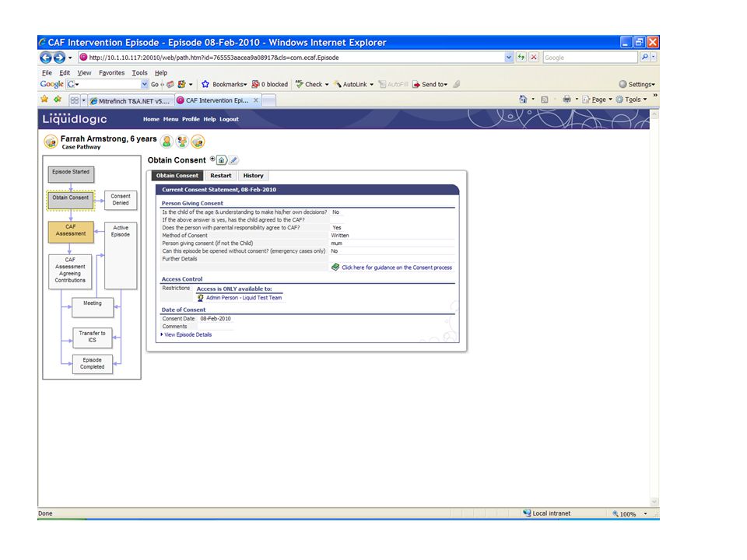Click the Profile link in the Liquidlogic header
This screenshot has width=747, height=560.
(191, 120)
